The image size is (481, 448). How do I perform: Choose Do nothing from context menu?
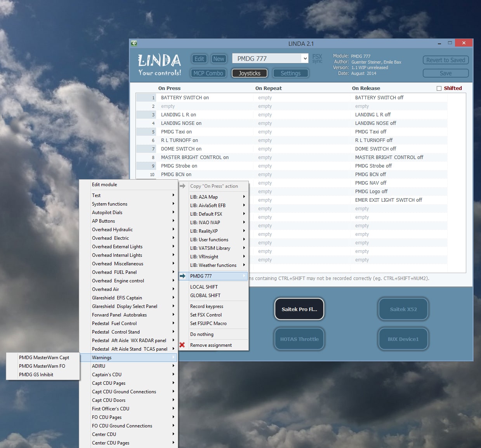click(x=202, y=334)
